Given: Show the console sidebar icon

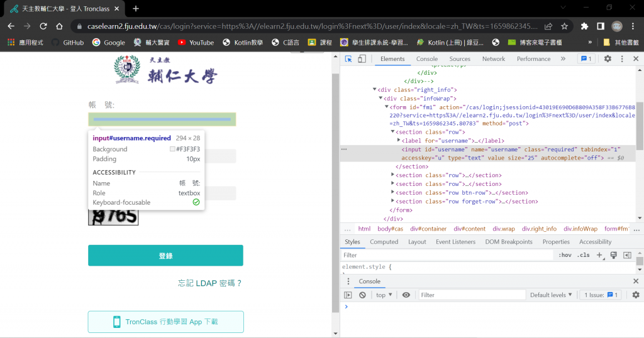Looking at the screenshot, I should tap(348, 295).
